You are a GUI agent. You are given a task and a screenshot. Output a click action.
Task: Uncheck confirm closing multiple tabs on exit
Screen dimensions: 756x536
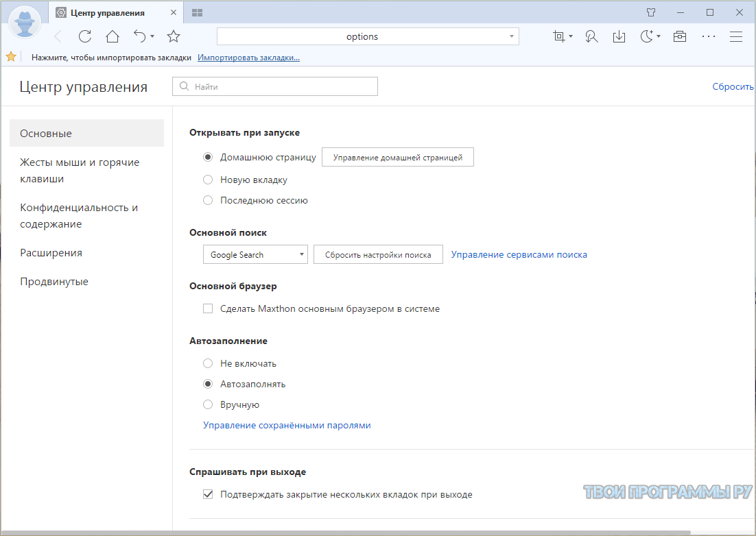208,494
